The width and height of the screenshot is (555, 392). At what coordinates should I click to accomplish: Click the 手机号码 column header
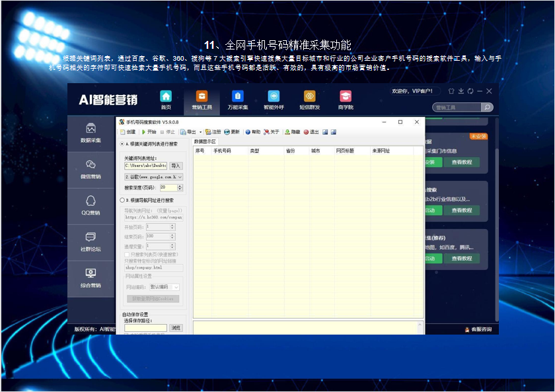pos(229,150)
